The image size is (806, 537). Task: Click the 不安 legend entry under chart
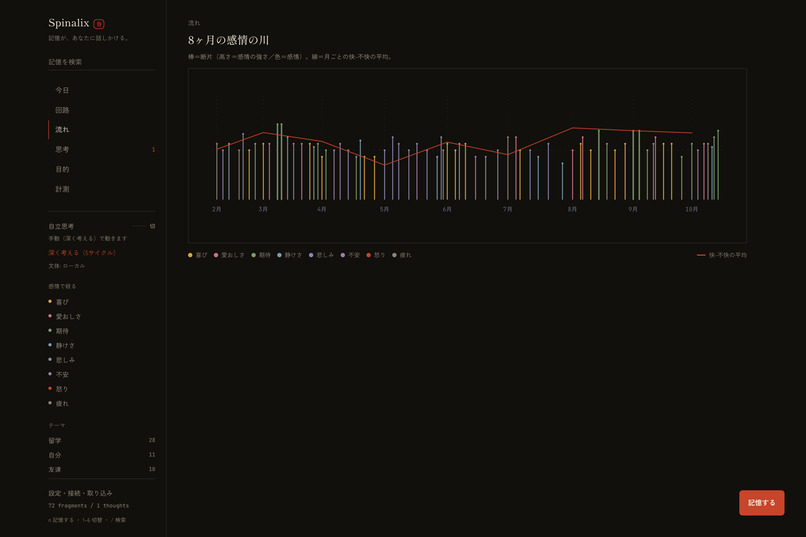(x=350, y=255)
